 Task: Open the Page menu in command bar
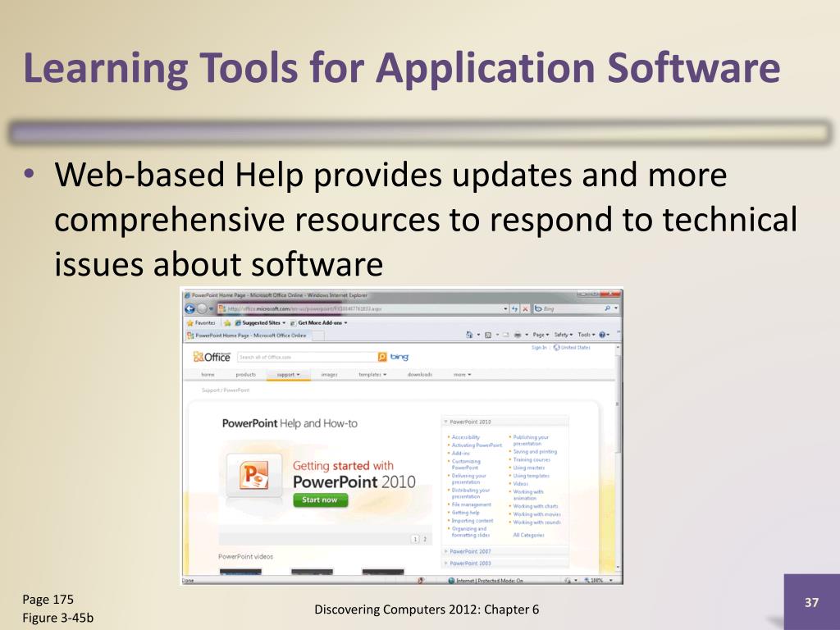pos(541,335)
